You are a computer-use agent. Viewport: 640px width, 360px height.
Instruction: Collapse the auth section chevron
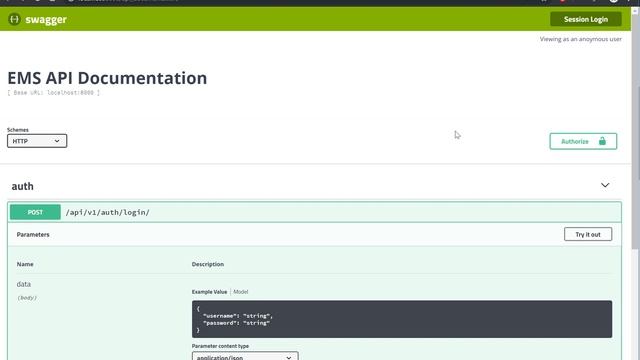[605, 185]
